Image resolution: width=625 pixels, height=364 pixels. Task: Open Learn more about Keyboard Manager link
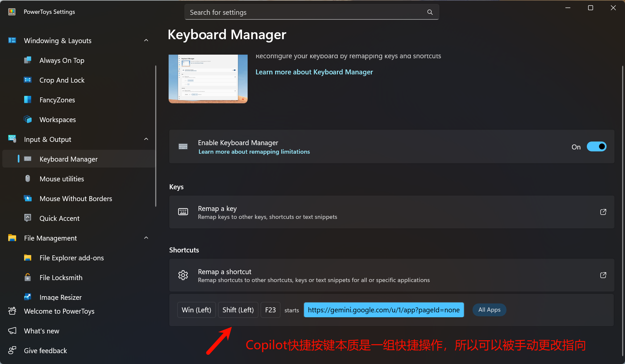[x=314, y=72]
